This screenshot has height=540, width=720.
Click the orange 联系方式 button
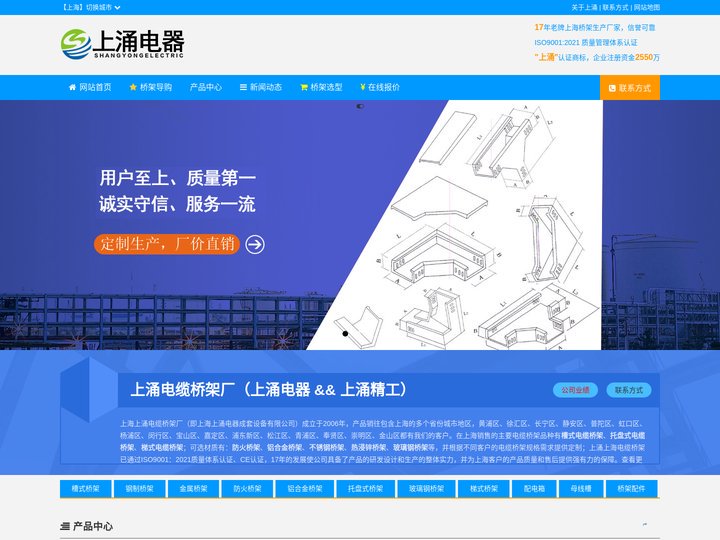click(630, 87)
